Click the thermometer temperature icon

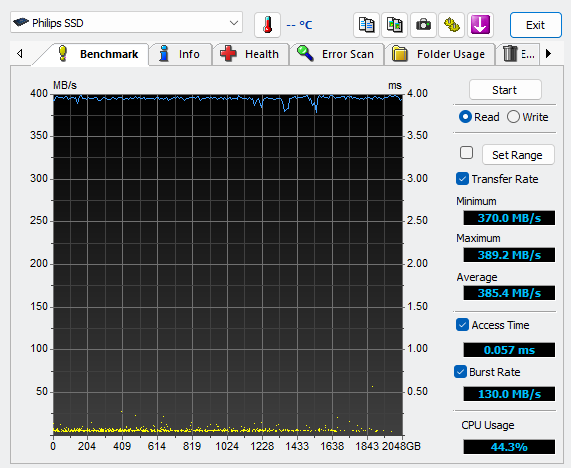pyautogui.click(x=267, y=25)
